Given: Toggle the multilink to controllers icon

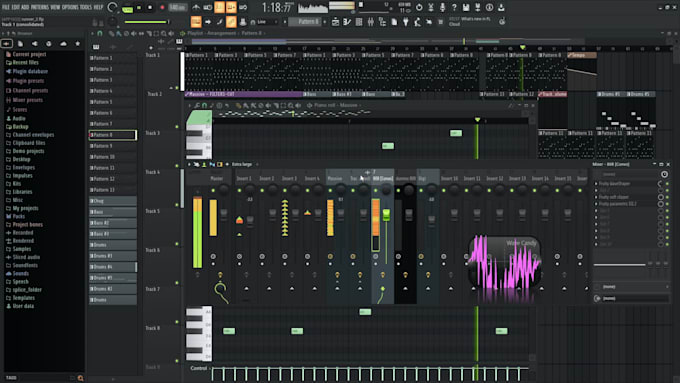Looking at the screenshot, I should [243, 22].
